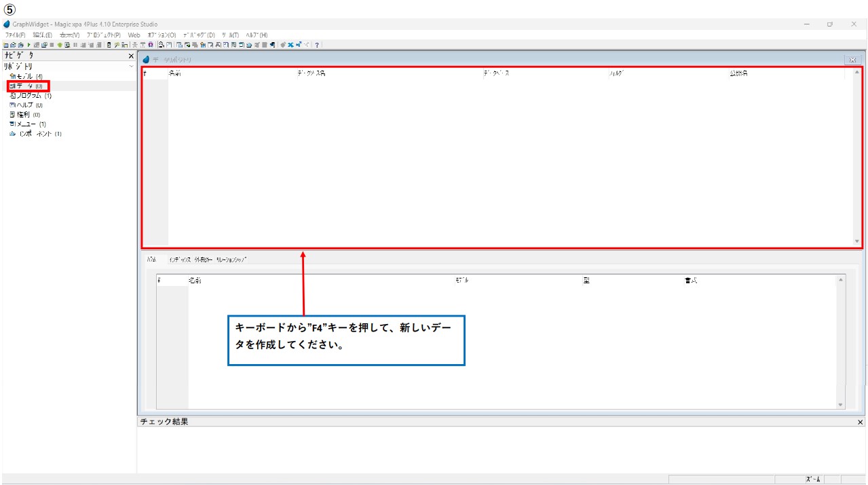Open the ファイル(F) menu
Image resolution: width=868 pixels, height=485 pixels.
pos(15,35)
